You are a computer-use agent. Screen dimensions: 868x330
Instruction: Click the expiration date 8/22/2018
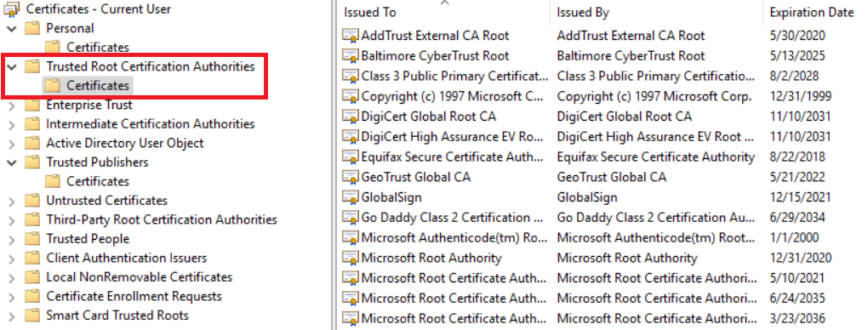tap(797, 157)
